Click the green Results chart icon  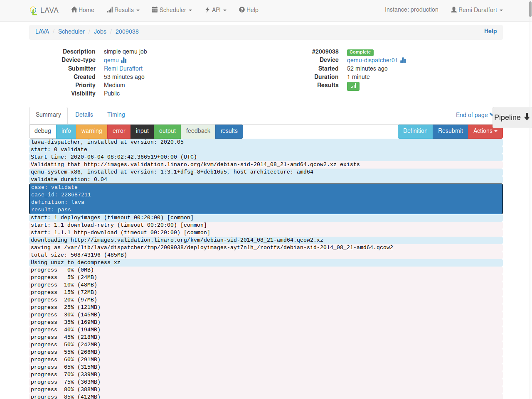click(x=353, y=86)
